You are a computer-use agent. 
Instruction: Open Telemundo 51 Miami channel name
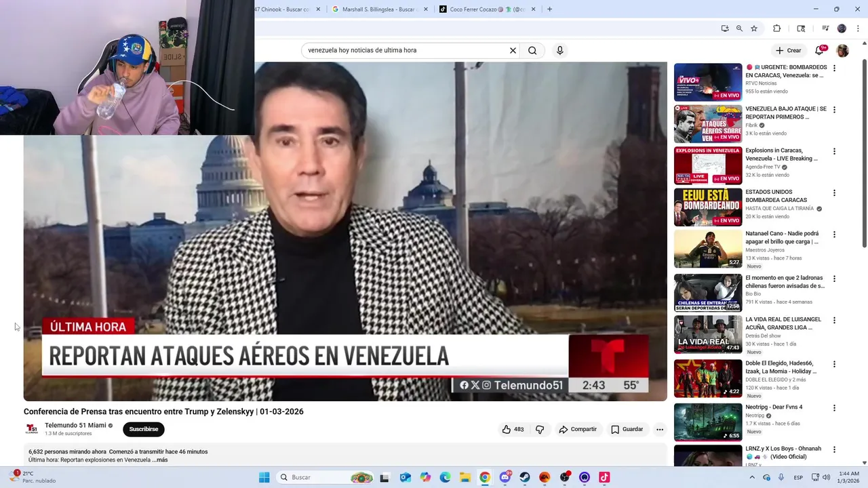click(75, 425)
